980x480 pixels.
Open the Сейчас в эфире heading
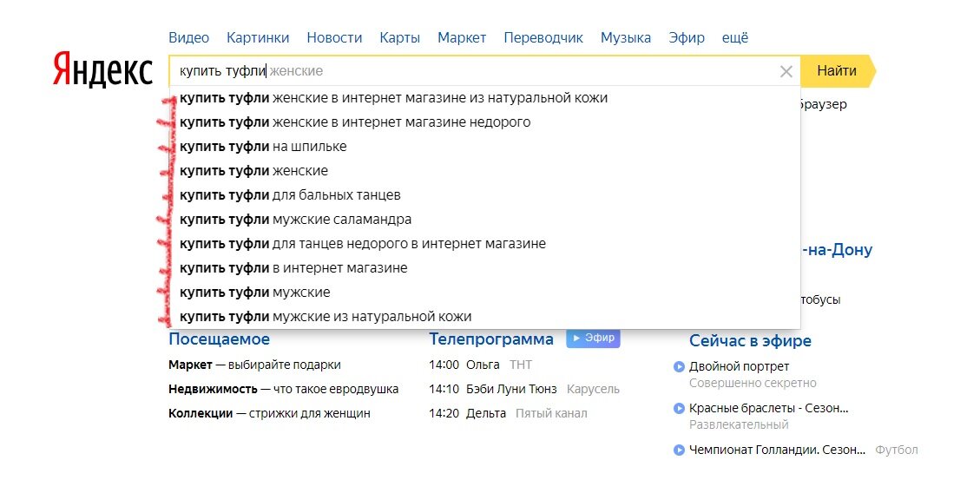pyautogui.click(x=750, y=340)
